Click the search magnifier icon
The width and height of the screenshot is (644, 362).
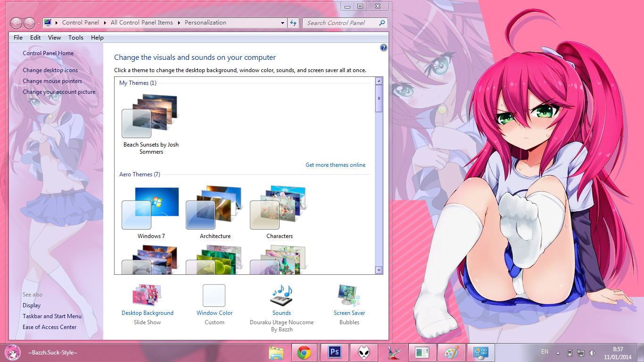382,23
